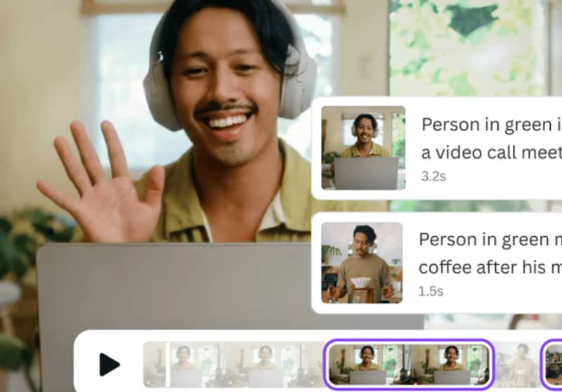Viewport: 562px width, 392px height.
Task: Select the partially visible purple clip at right edge
Action: coord(551,364)
